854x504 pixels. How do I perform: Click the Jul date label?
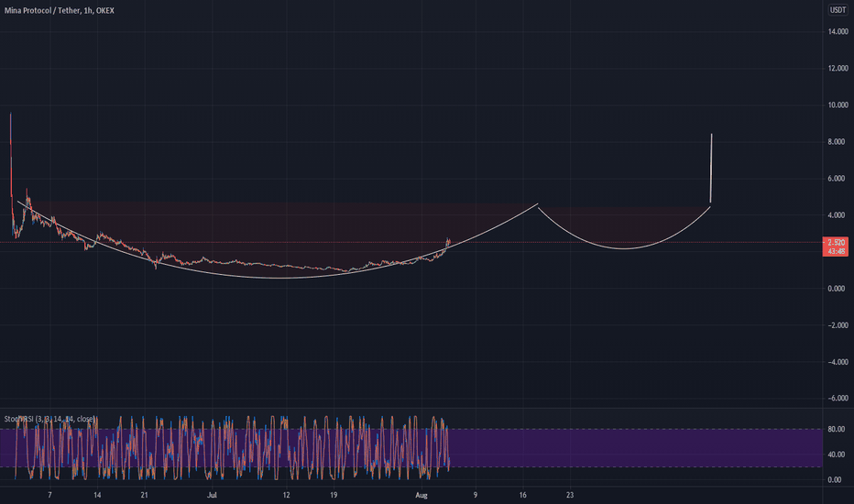(x=212, y=495)
